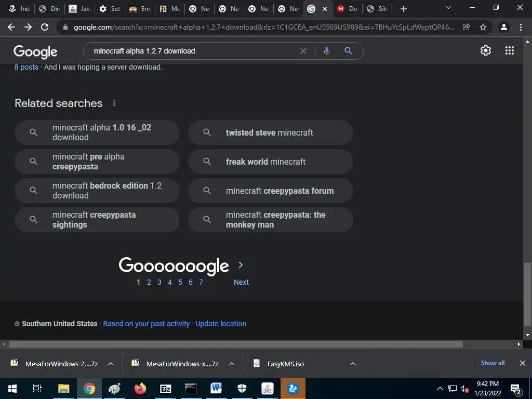Go to results page 2
This screenshot has width=532, height=399.
coord(149,282)
